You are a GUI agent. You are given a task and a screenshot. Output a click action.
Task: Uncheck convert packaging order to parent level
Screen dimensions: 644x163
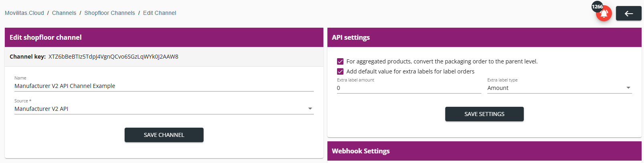coord(340,61)
